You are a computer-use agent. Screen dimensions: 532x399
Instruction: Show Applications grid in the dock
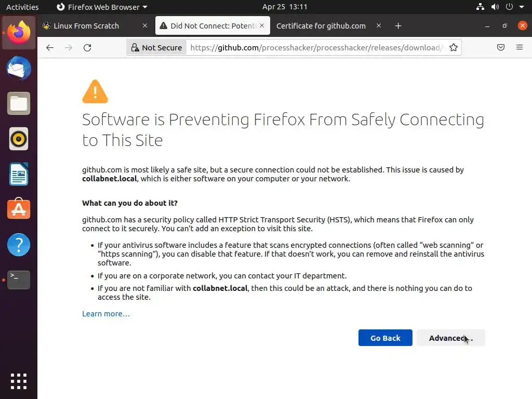(19, 381)
